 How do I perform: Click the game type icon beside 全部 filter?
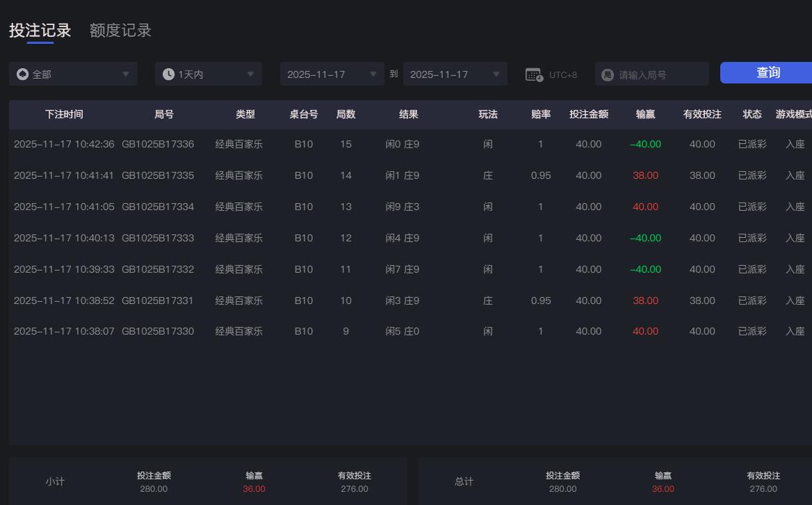click(x=22, y=74)
